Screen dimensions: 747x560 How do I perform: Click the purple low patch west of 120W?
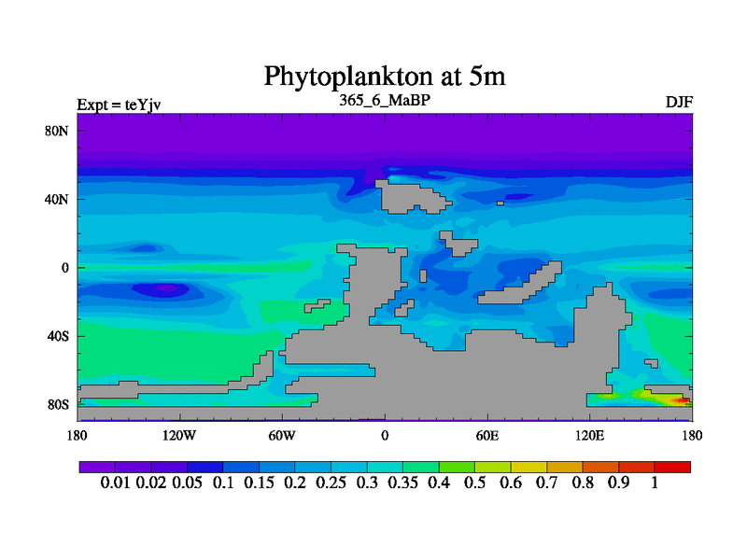pos(166,288)
